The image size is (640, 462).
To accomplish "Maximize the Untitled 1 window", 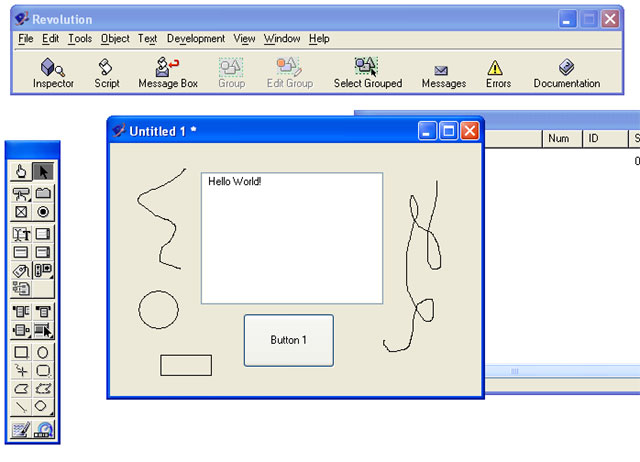I will click(x=449, y=131).
